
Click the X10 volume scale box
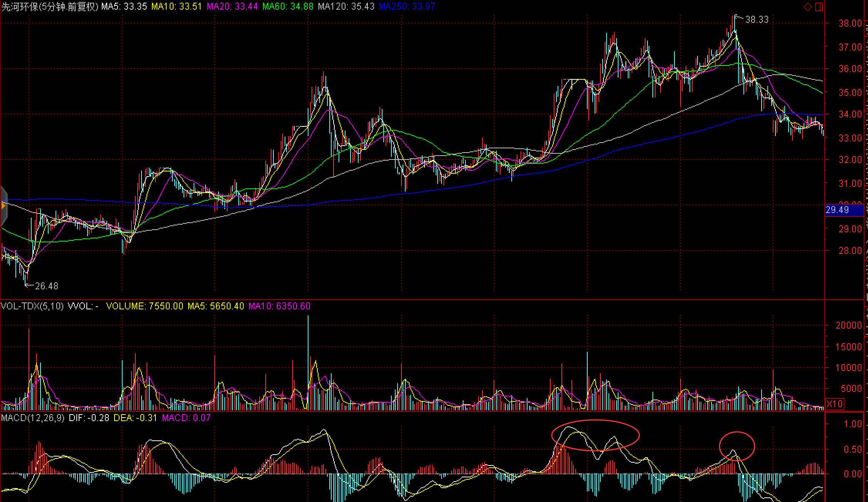coord(834,404)
